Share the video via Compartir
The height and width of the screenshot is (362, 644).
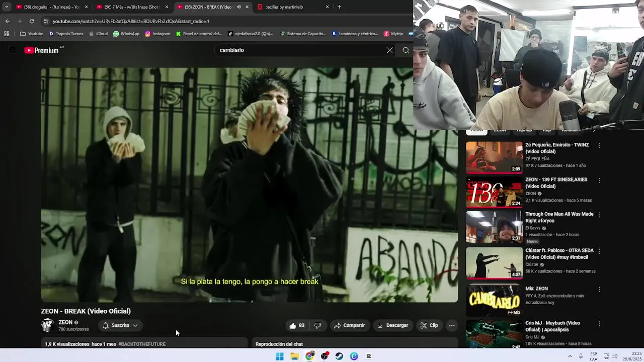pyautogui.click(x=350, y=325)
